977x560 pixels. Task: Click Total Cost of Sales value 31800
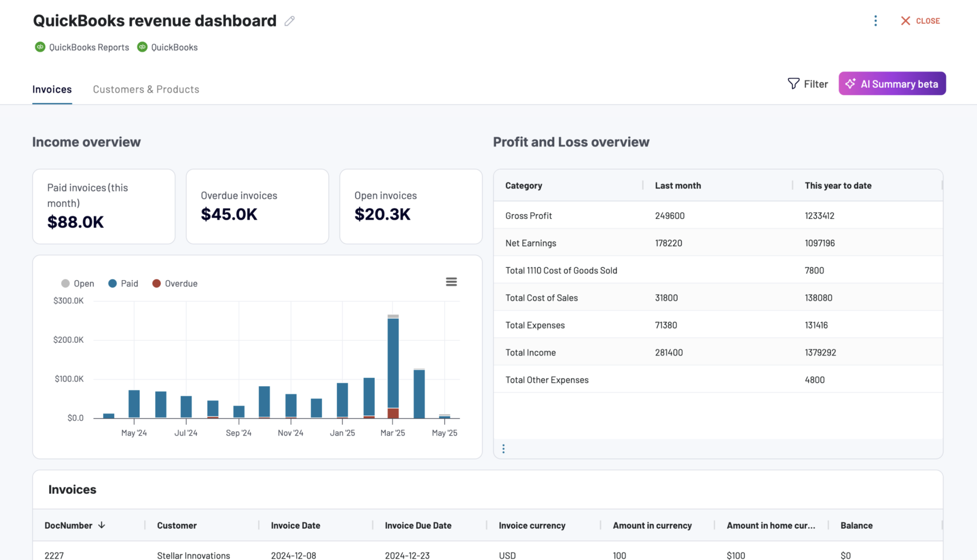point(666,298)
